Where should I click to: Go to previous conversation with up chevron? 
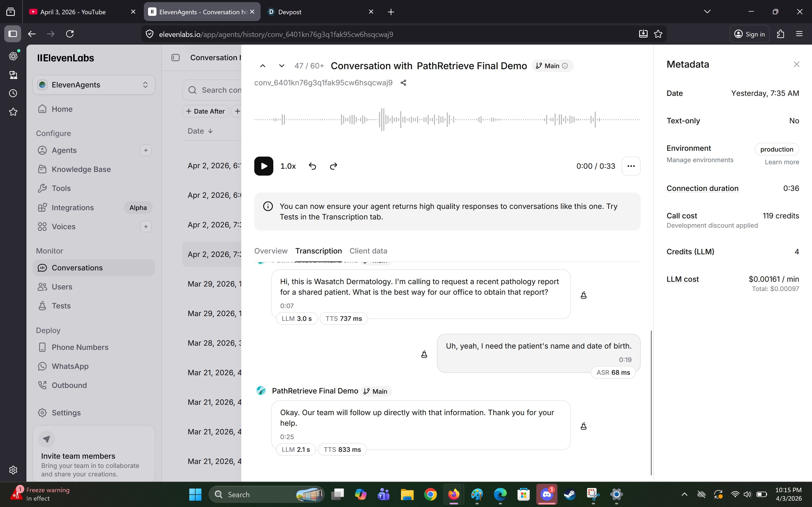coord(263,66)
